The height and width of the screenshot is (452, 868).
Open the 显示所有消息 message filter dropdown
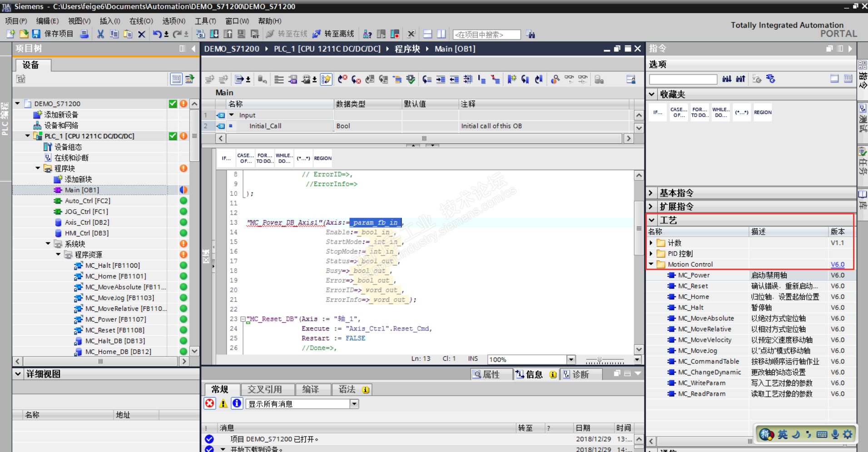354,404
